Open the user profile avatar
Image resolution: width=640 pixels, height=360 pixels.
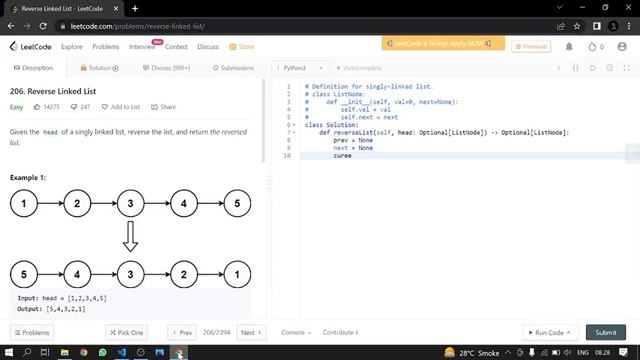coord(622,47)
